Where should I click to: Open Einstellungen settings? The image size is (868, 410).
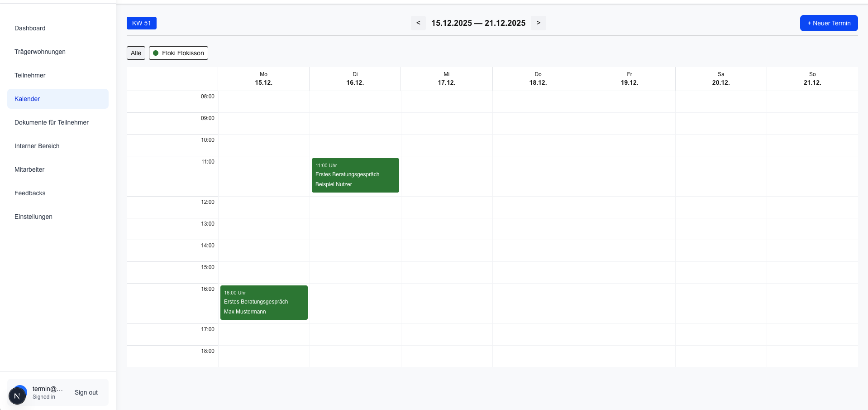point(33,217)
